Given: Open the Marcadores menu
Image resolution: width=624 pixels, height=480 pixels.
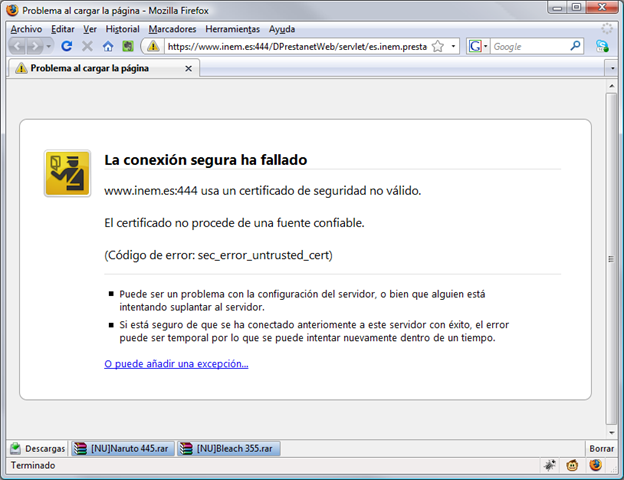Looking at the screenshot, I should 172,29.
